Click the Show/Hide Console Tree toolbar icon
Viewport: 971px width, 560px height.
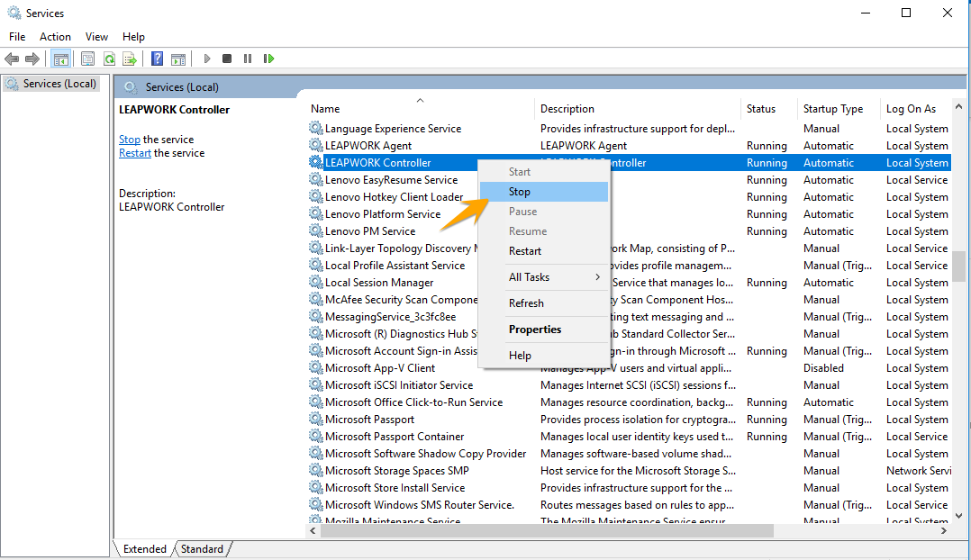(x=61, y=59)
